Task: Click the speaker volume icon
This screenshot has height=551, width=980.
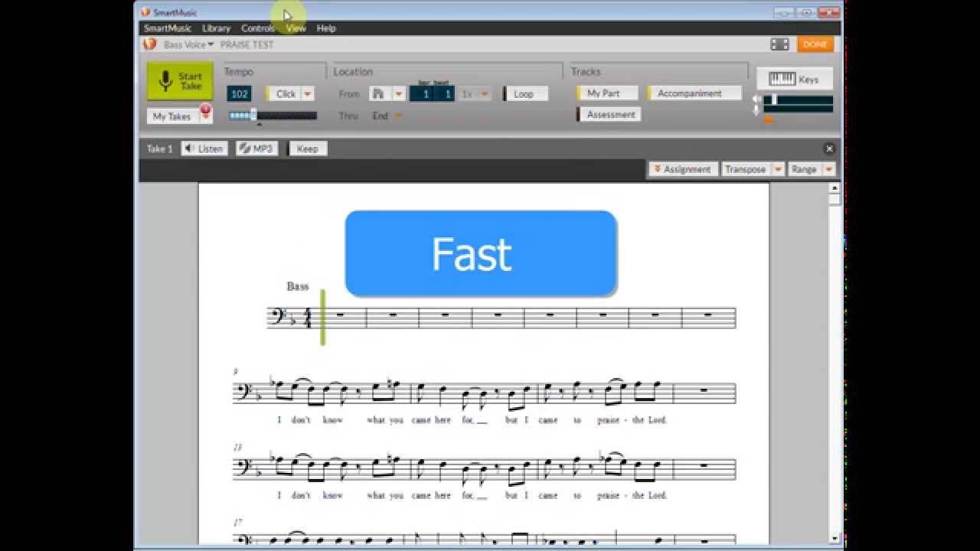Action: [756, 99]
